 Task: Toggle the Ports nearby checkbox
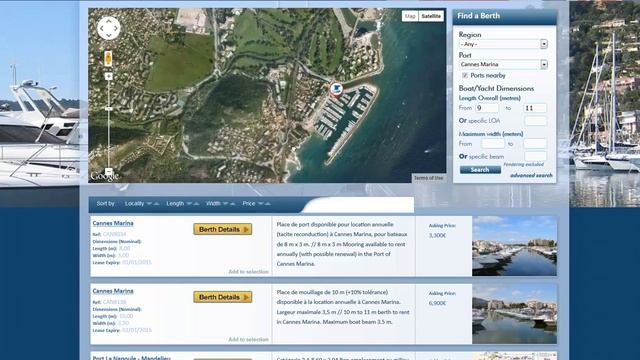pos(465,76)
